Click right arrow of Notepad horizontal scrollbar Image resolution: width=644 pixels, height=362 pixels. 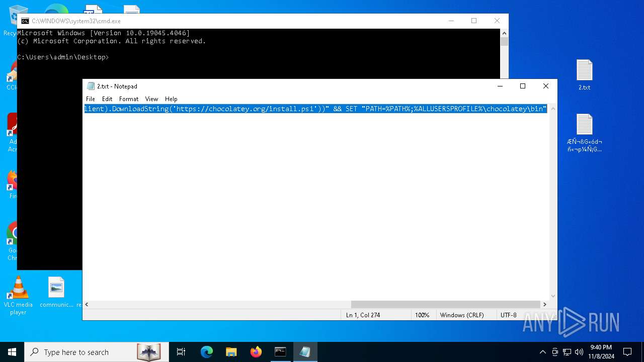(544, 304)
